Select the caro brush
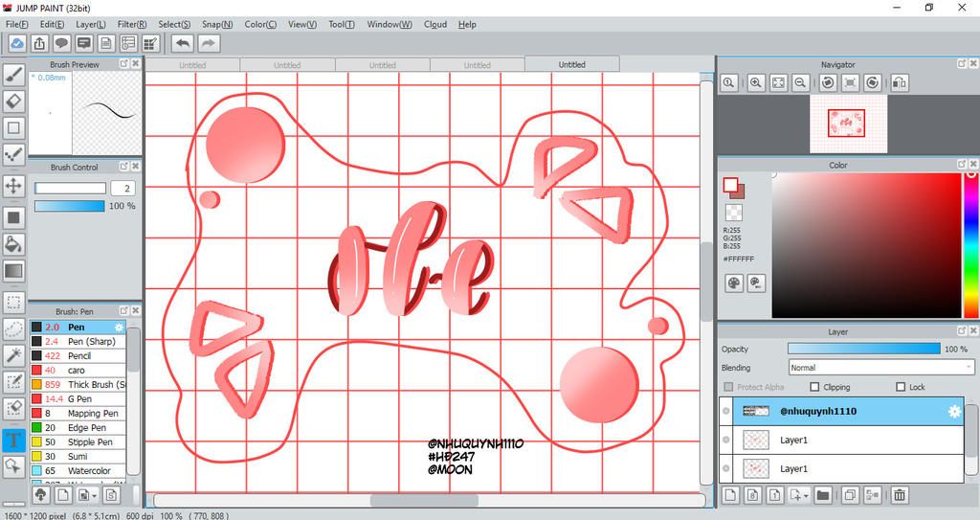This screenshot has width=980, height=520. 78,370
